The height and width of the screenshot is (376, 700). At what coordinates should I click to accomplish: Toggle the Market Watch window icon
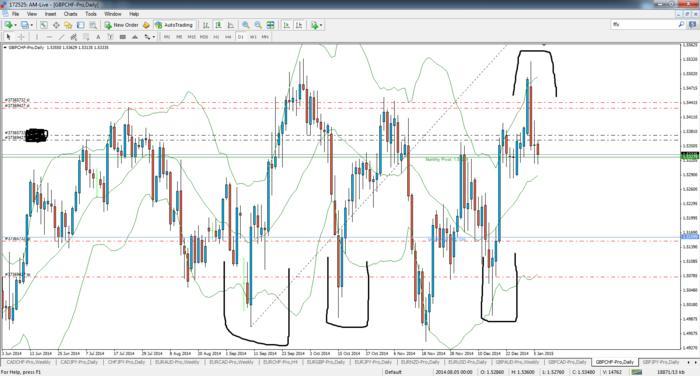(44, 25)
